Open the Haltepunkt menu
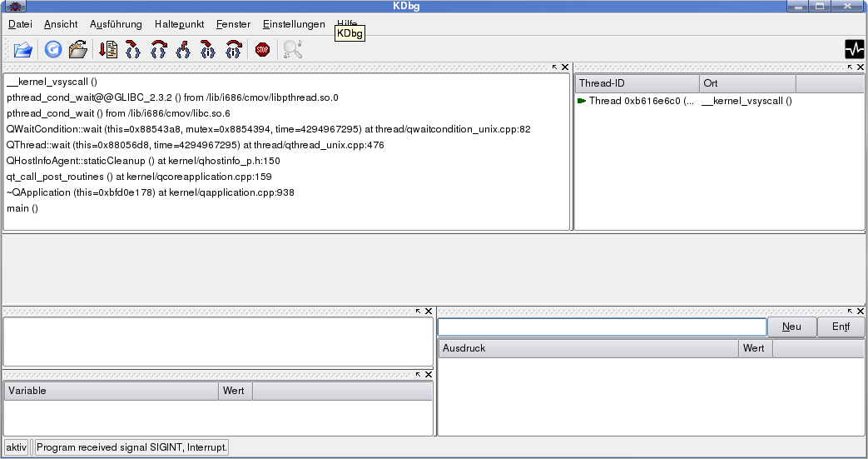The width and height of the screenshot is (868, 459). 180,24
